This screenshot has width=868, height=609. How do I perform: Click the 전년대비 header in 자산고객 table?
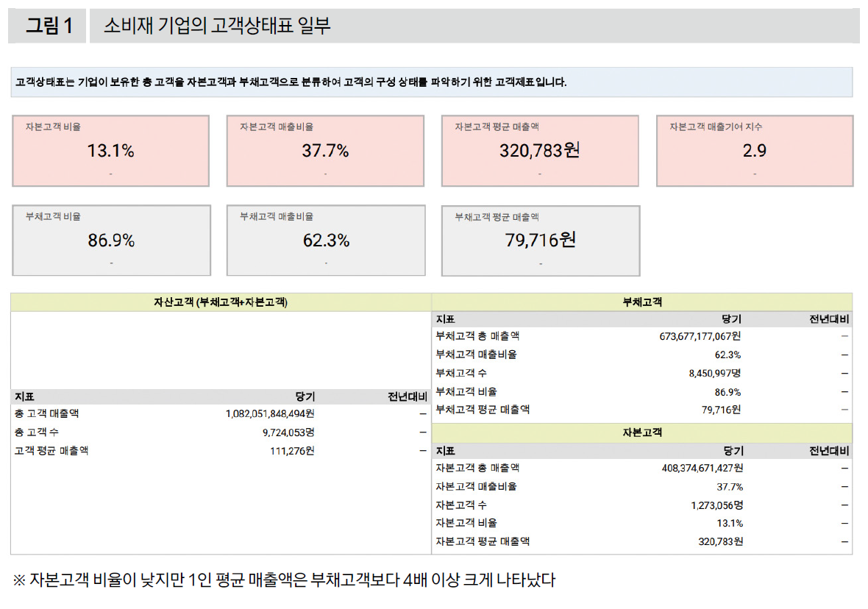(x=407, y=396)
